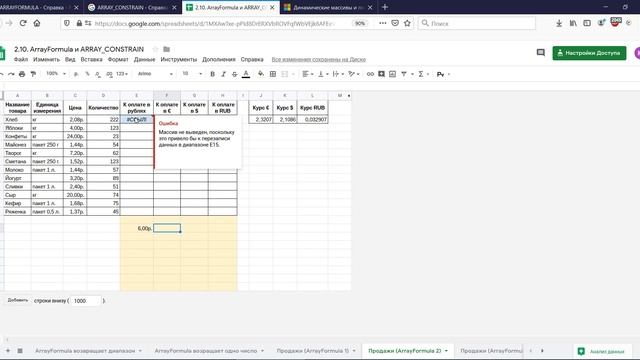Open Справка menu

(x=252, y=60)
